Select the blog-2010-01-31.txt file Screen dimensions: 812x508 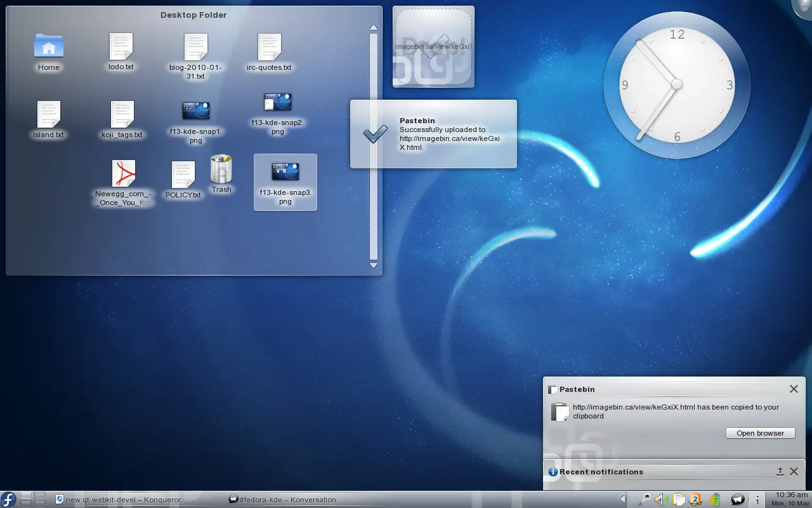coord(195,46)
